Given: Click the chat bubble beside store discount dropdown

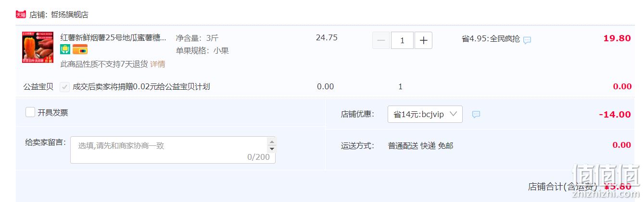Looking at the screenshot, I should click(476, 115).
